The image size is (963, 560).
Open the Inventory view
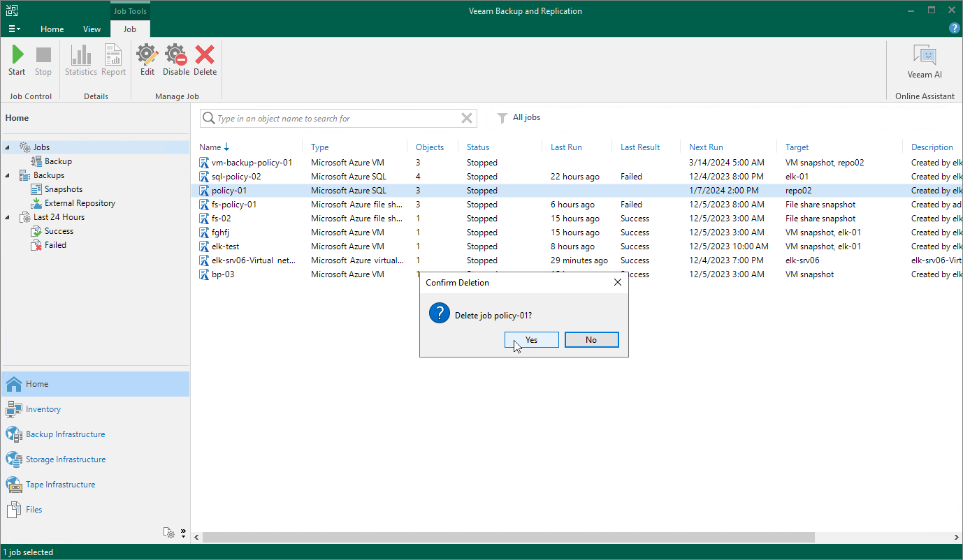pyautogui.click(x=95, y=409)
